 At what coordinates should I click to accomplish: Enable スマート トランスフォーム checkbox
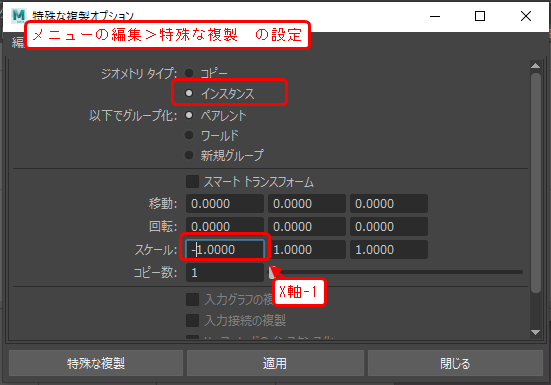click(192, 182)
